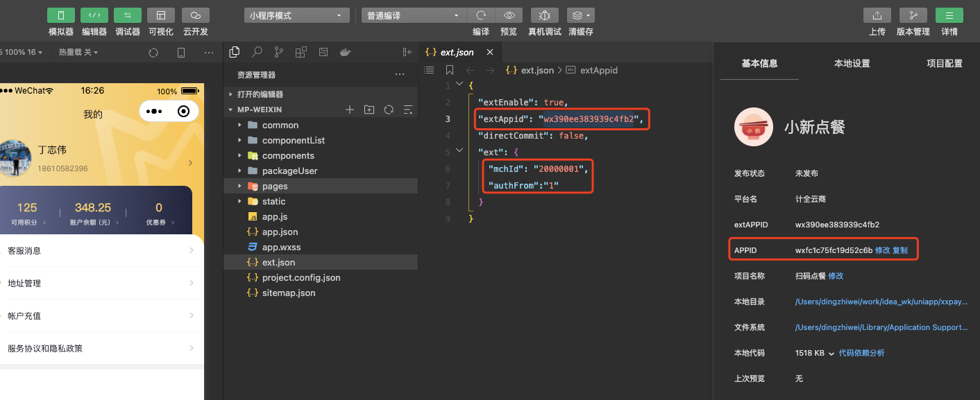Image resolution: width=980 pixels, height=400 pixels.
Task: Open the 普通编译 compile mode dropdown
Action: pos(414,15)
